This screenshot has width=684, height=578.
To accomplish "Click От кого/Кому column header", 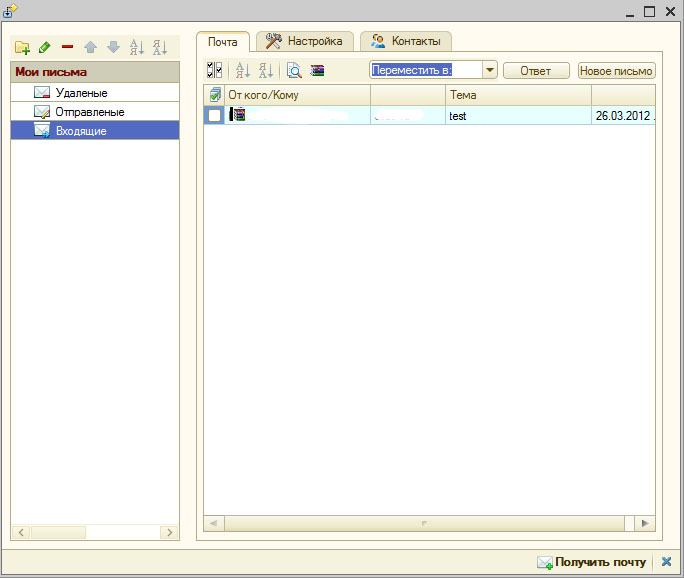I will coord(297,95).
